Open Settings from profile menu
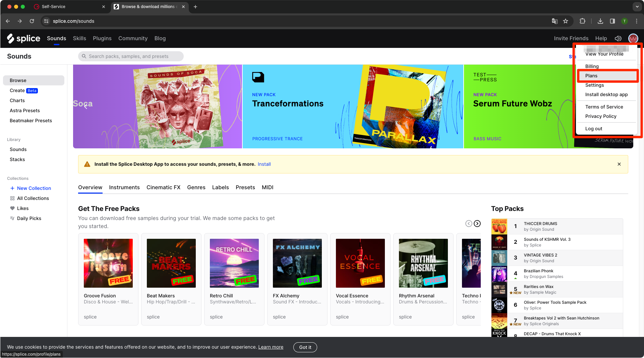Viewport: 644px width, 358px height. click(594, 85)
